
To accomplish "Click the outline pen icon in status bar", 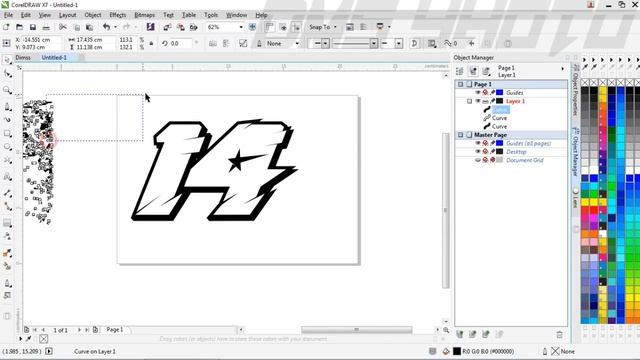I will pos(544,351).
